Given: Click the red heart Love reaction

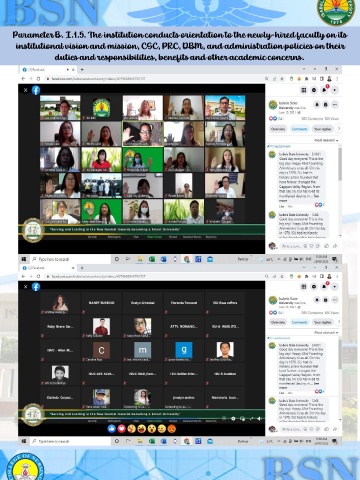Looking at the screenshot, I should (122, 428).
